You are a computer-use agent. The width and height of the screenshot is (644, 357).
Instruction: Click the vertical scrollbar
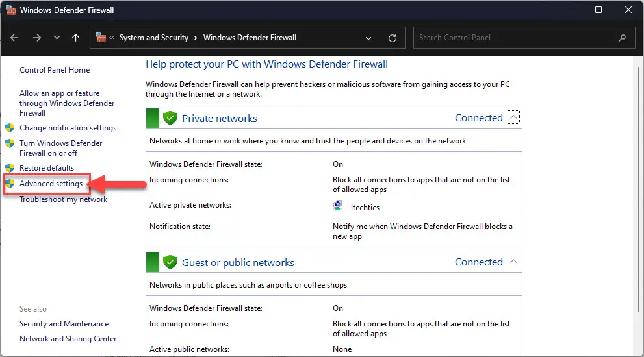(x=638, y=189)
